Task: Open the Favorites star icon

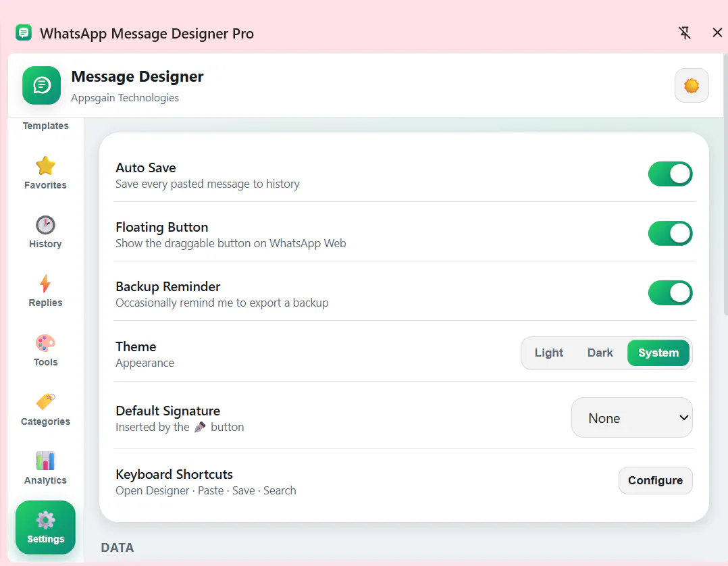Action: coord(45,165)
